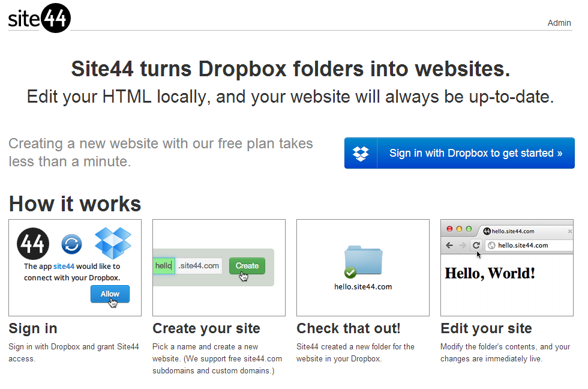Click the hello.site44.com browser tab
The width and height of the screenshot is (588, 389).
tap(524, 231)
